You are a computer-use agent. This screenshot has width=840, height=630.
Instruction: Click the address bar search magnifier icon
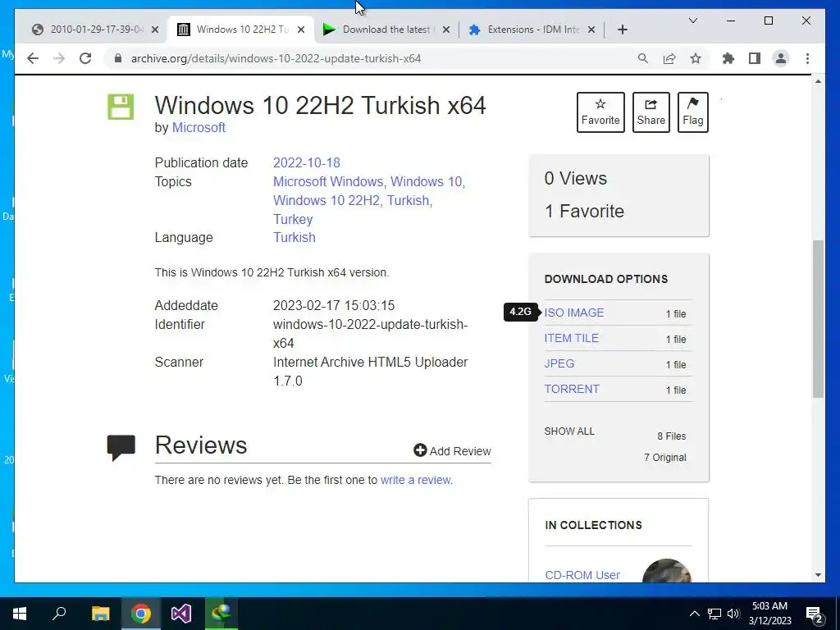[x=643, y=58]
